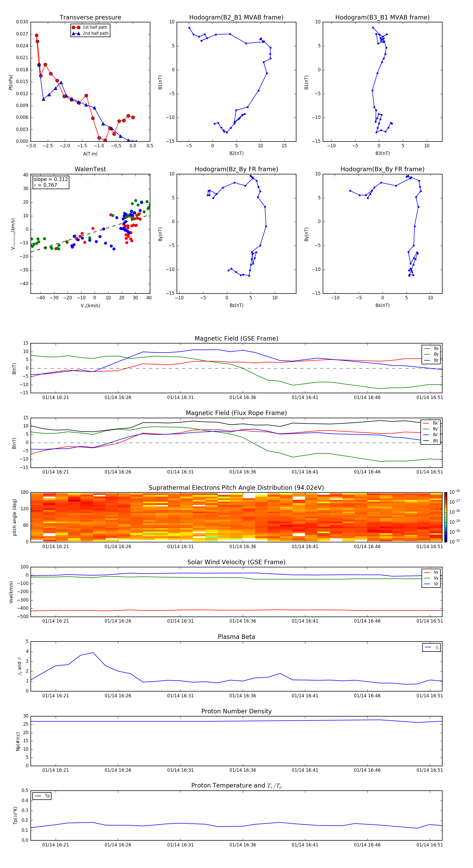Click the "B2(nT)" x-axis label

(x=236, y=153)
